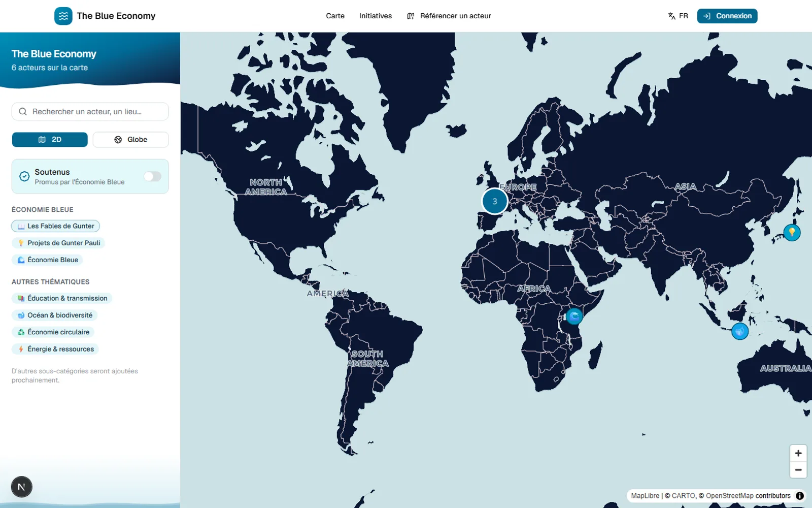Click the AUTRES THÉMATIQUES section heading
Image resolution: width=812 pixels, height=508 pixels.
point(51,281)
